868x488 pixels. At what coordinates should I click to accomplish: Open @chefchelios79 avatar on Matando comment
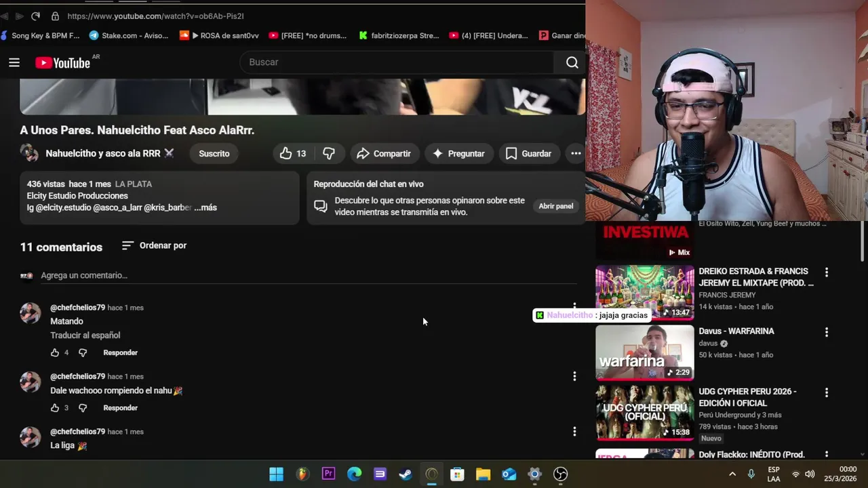tap(30, 313)
